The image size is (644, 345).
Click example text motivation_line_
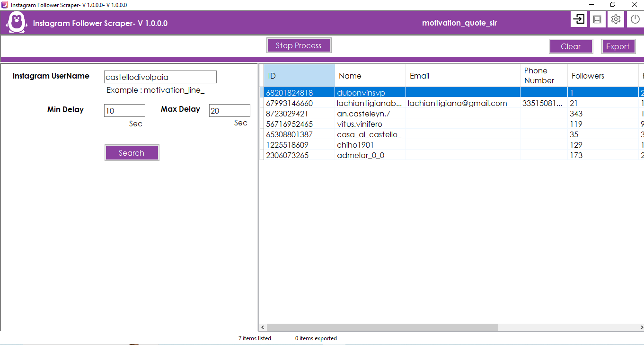point(174,90)
